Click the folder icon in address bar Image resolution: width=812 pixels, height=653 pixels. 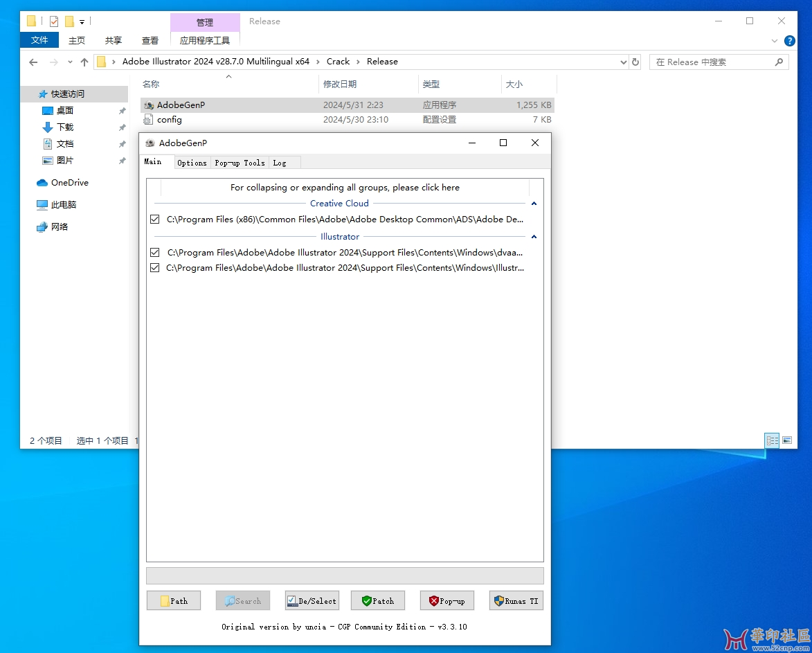[102, 62]
